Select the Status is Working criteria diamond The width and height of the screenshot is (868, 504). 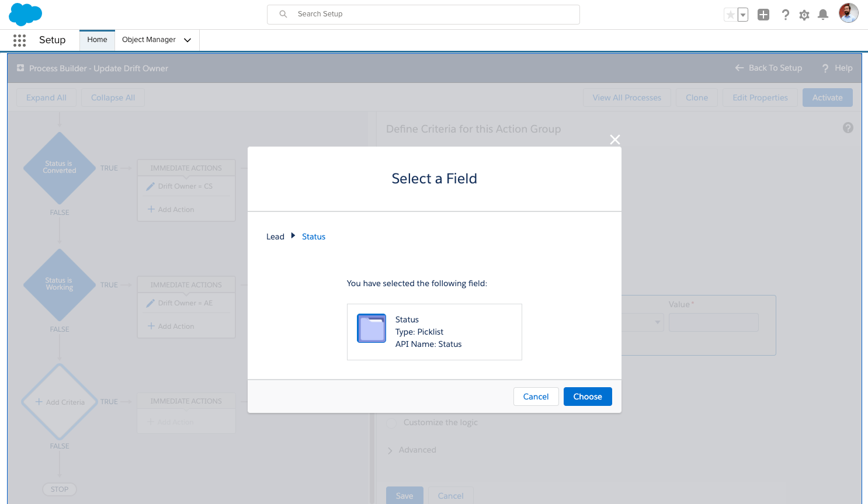tap(60, 285)
